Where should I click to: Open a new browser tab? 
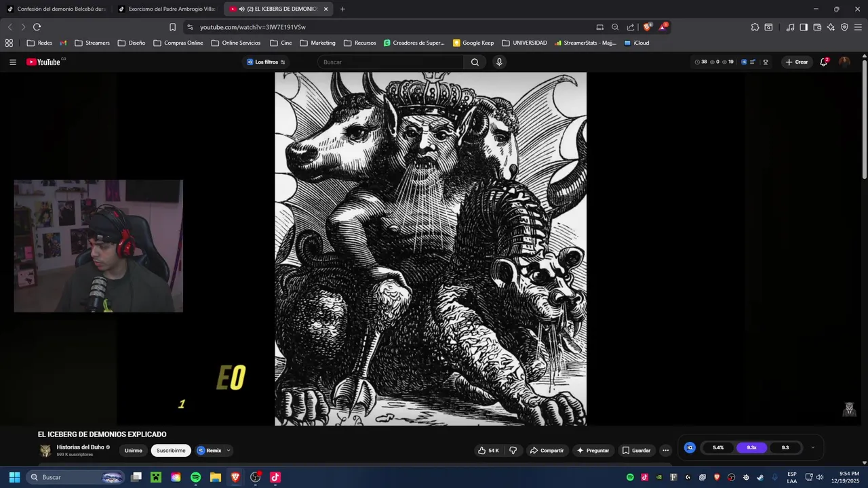click(x=342, y=9)
